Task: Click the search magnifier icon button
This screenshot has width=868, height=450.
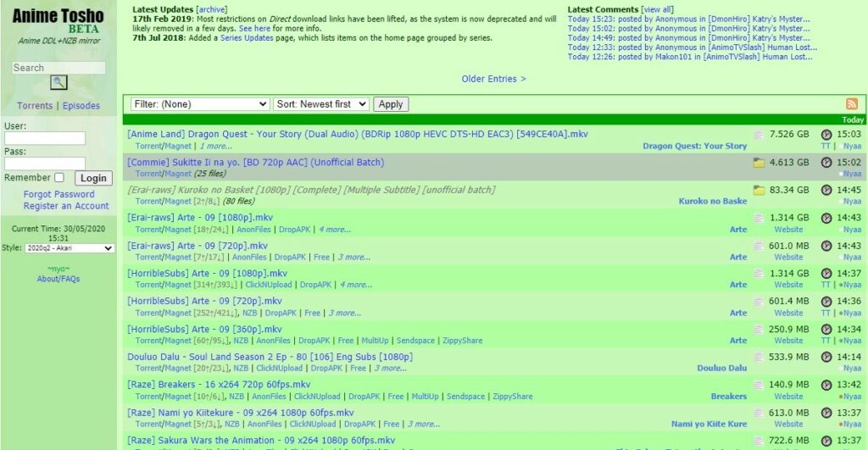Action: (58, 82)
